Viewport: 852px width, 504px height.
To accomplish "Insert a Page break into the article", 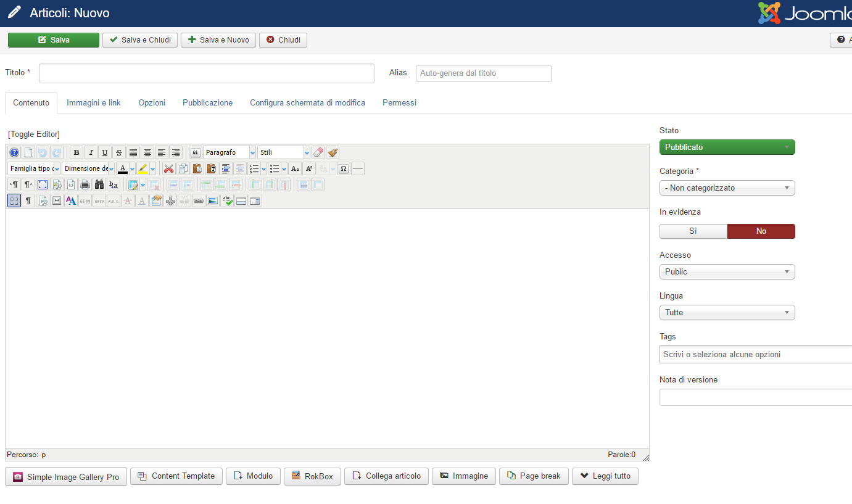I will pyautogui.click(x=534, y=476).
